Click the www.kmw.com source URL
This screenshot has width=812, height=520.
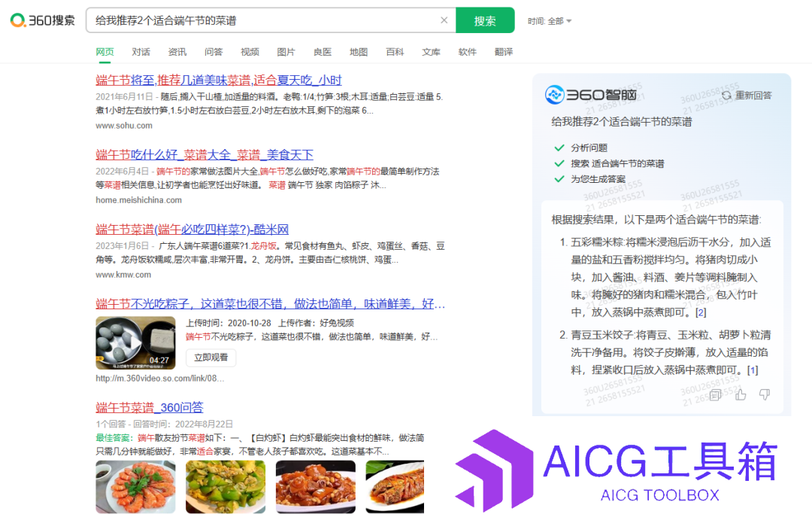coord(123,275)
